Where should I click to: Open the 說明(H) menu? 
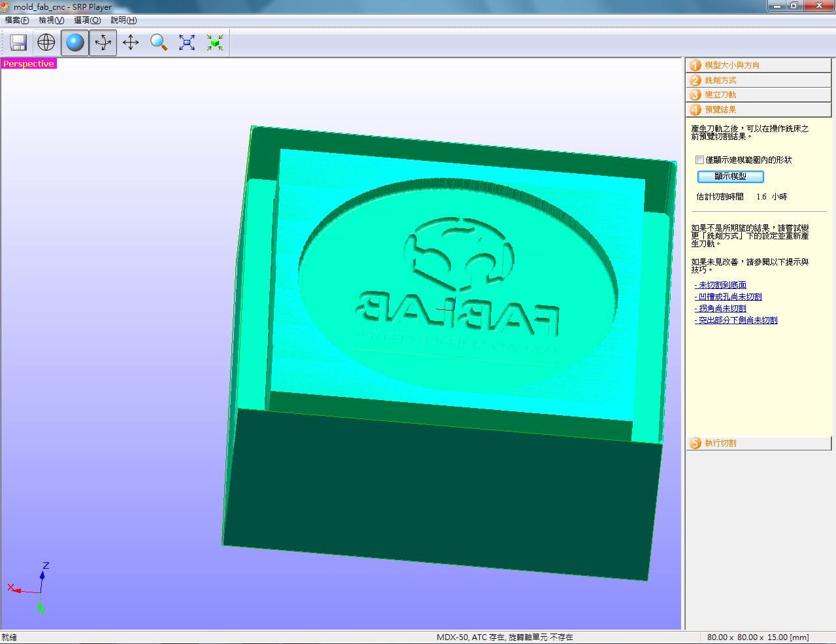(x=124, y=20)
